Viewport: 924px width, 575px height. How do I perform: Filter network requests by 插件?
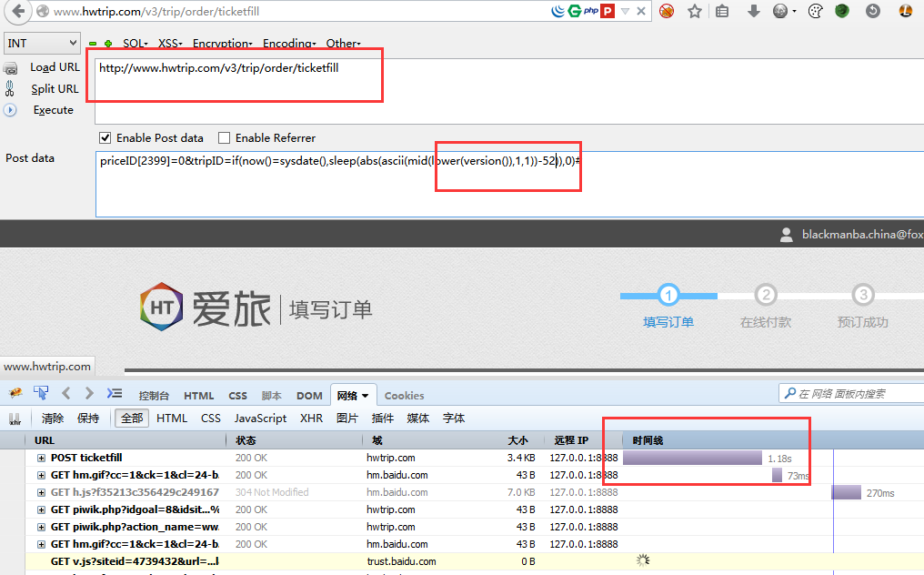click(383, 419)
